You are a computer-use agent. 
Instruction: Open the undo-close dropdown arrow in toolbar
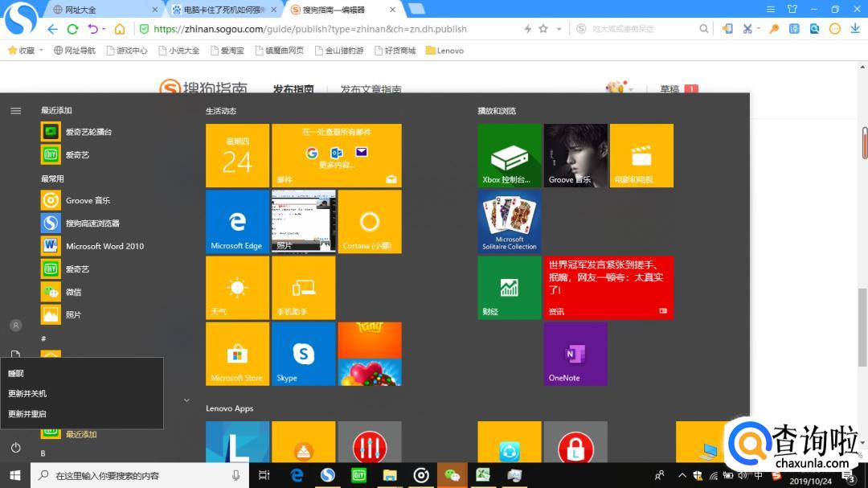click(x=104, y=29)
